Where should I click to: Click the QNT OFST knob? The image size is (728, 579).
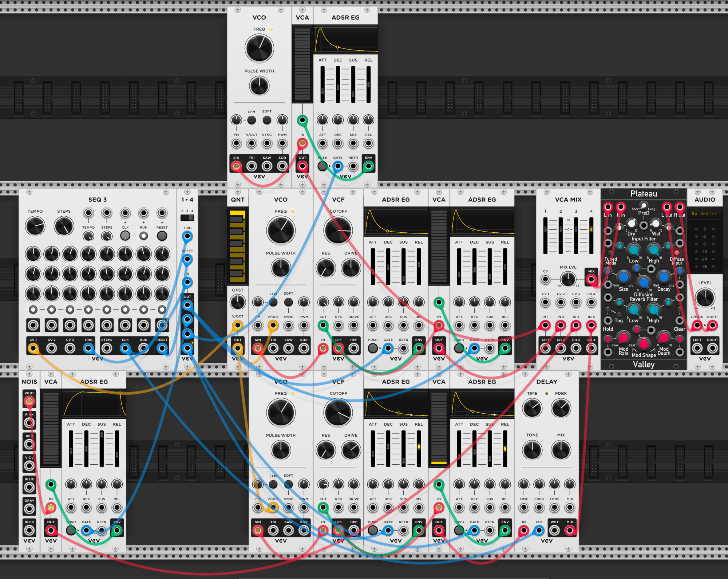click(x=237, y=302)
